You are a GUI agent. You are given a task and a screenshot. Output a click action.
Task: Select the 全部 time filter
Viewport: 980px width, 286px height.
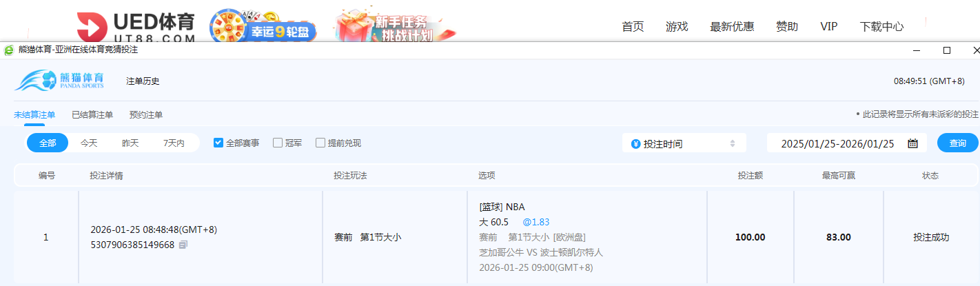click(x=48, y=143)
